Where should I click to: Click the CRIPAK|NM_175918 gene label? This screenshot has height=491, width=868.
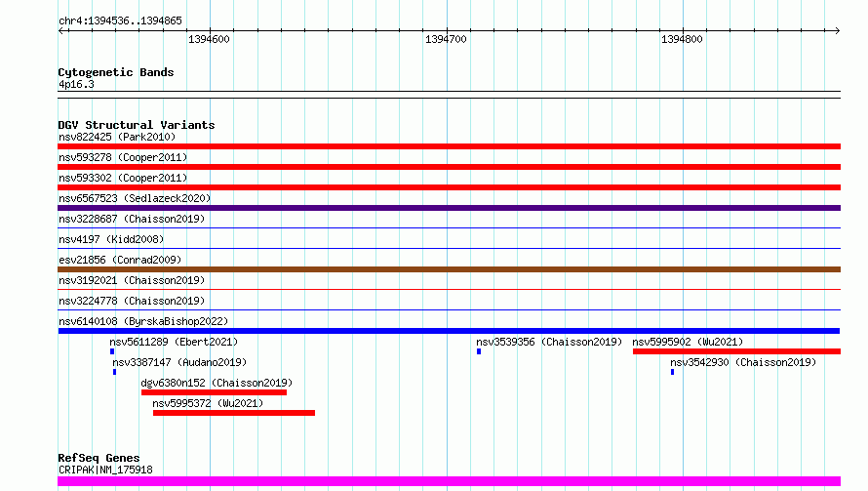click(105, 470)
